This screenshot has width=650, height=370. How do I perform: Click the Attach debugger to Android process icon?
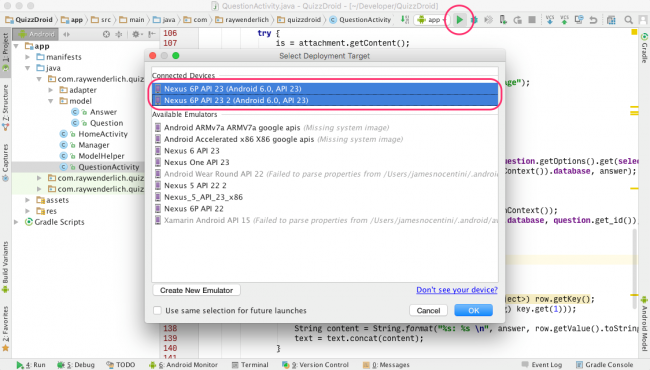pyautogui.click(x=503, y=19)
